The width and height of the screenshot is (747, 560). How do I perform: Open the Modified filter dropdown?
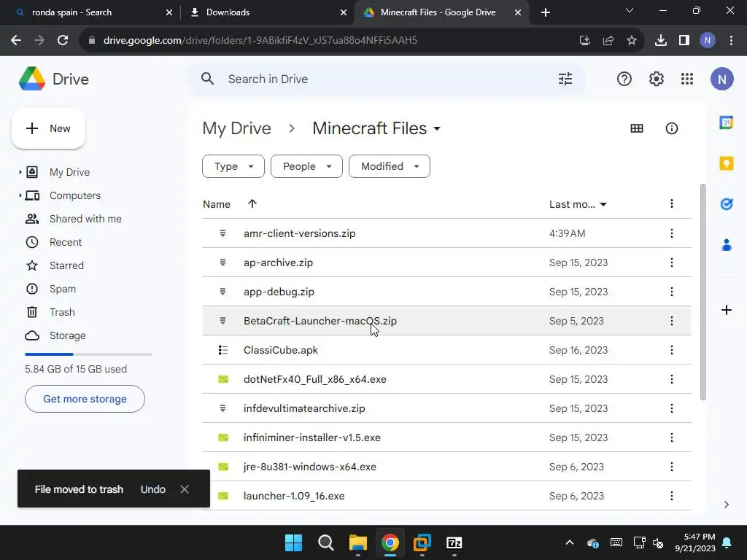[x=390, y=166]
